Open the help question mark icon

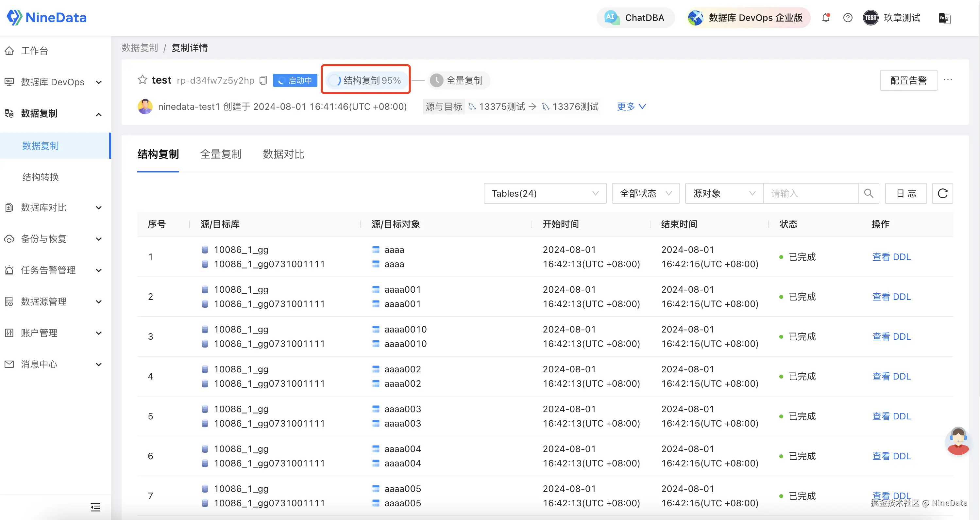848,18
